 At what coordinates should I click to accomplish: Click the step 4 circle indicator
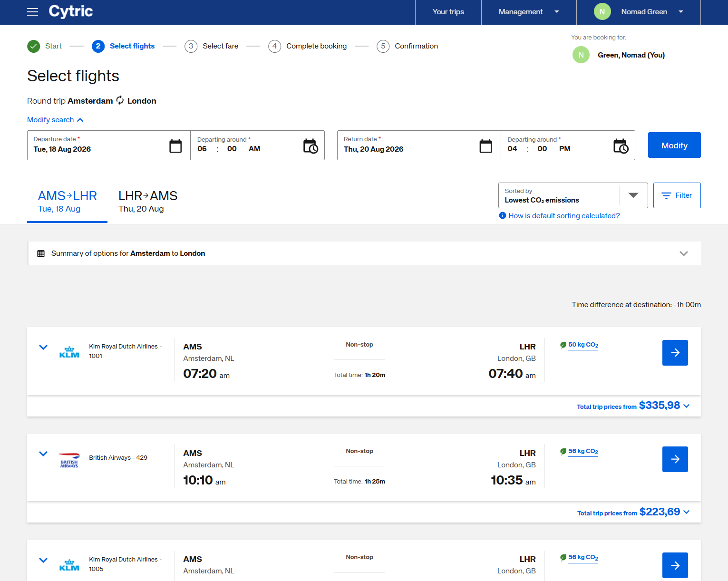tap(274, 46)
